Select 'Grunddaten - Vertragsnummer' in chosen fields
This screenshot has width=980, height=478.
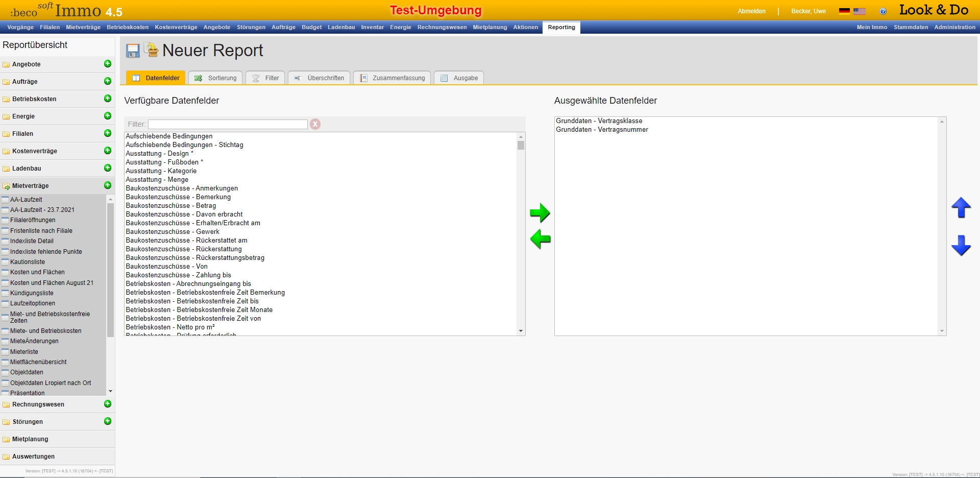(x=602, y=130)
